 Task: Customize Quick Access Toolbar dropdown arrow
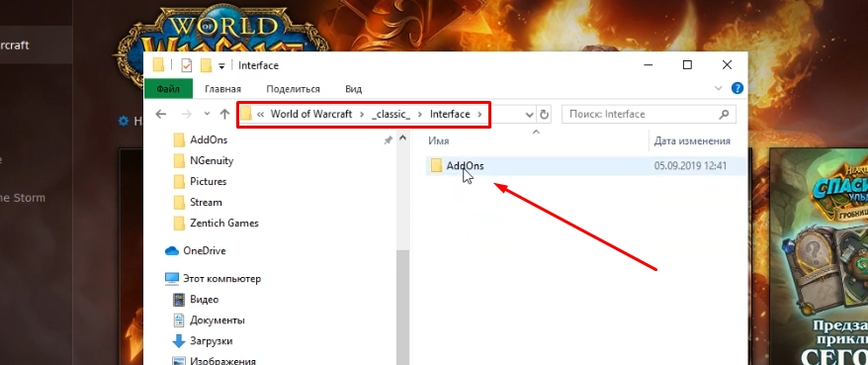pyautogui.click(x=221, y=66)
